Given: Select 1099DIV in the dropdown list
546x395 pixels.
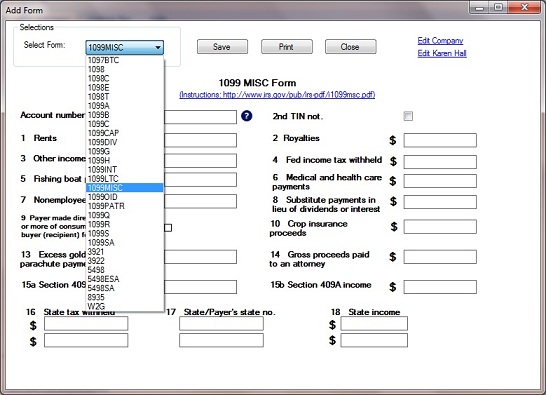Looking at the screenshot, I should pyautogui.click(x=124, y=142).
